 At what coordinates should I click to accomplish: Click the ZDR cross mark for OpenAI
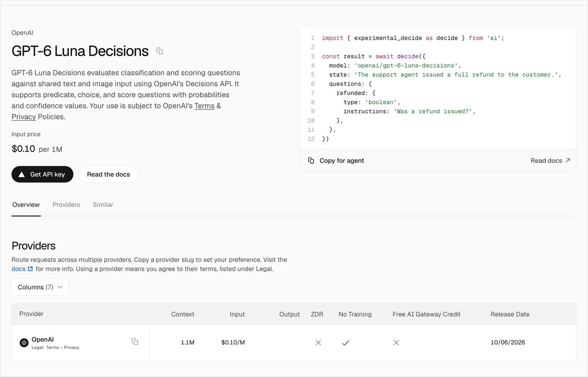pyautogui.click(x=318, y=343)
